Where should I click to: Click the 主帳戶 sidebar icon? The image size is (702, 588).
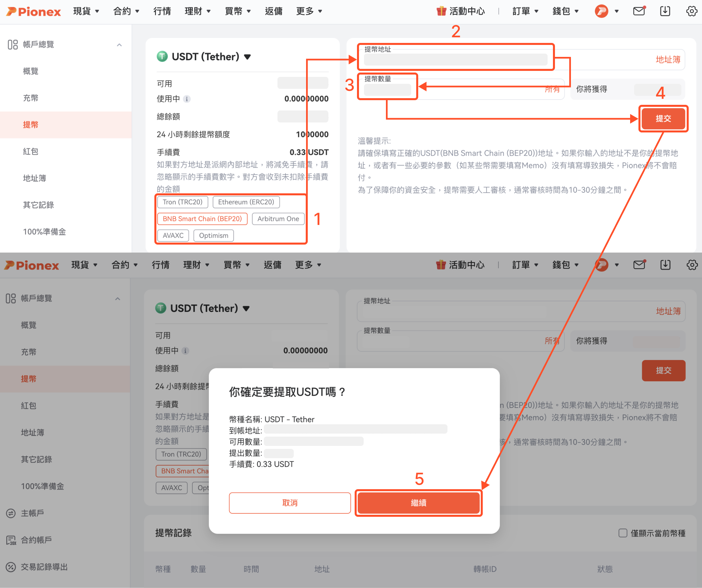(11, 513)
